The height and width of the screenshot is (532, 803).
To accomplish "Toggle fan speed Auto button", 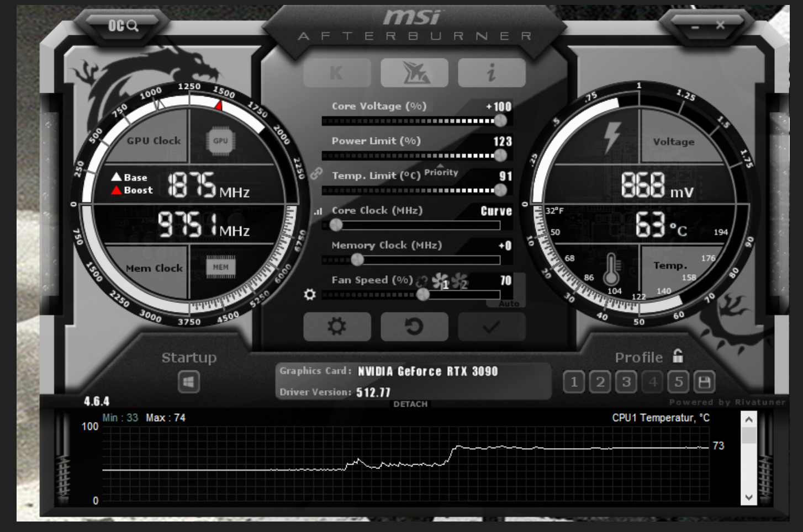I will [x=509, y=304].
